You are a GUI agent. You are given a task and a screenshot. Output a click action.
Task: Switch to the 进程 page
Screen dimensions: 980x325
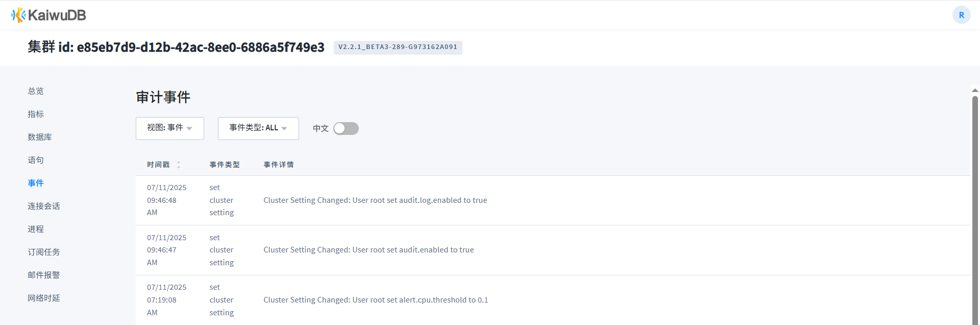click(x=36, y=229)
